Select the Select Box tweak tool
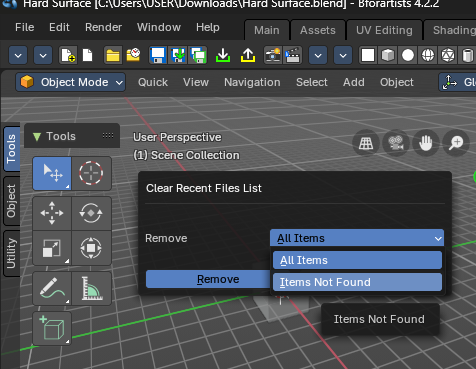The height and width of the screenshot is (369, 476). coord(52,173)
